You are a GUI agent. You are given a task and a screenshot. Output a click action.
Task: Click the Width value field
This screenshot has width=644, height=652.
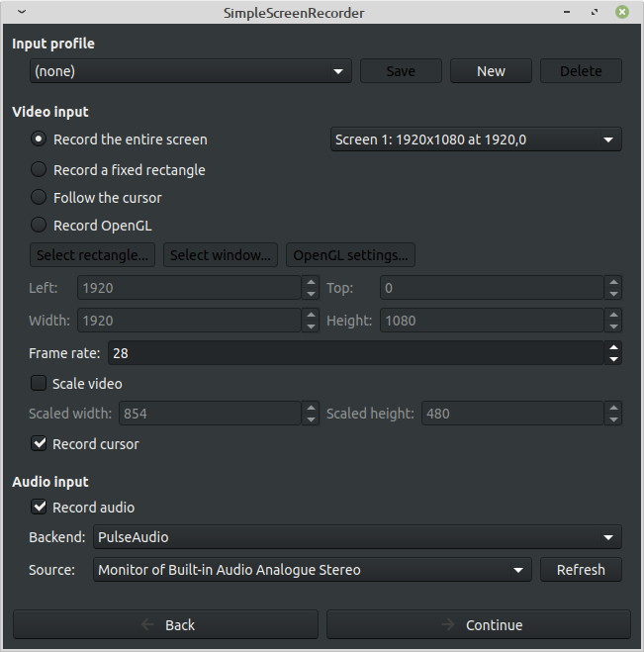pyautogui.click(x=189, y=321)
